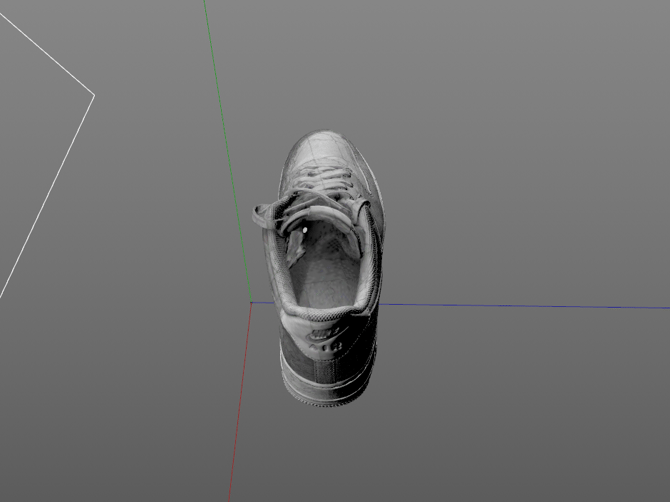Screen dimensions: 670x502
Task: Click the origin where the three axes meet
Action: click(251, 302)
